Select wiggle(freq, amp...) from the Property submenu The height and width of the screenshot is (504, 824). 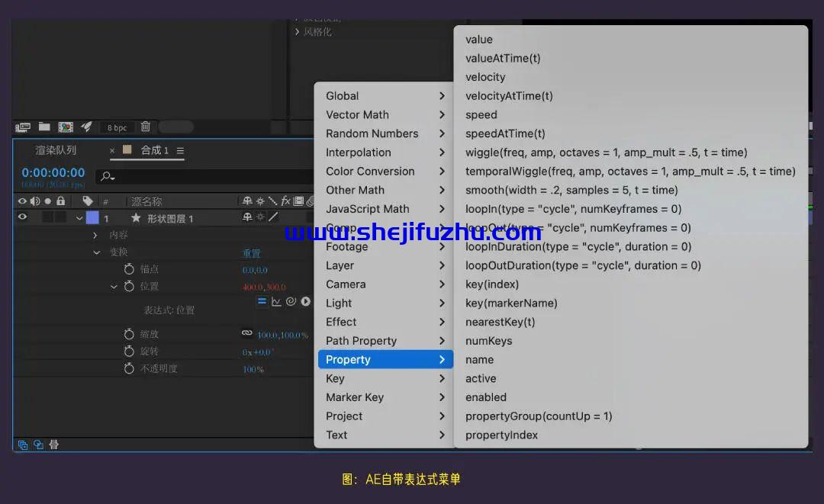606,152
